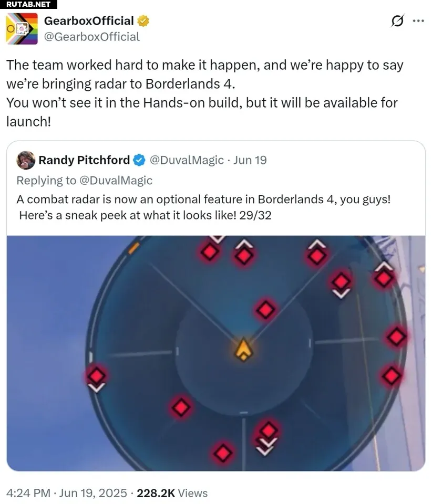Screen dimensions: 432x504
Task: Open the three-dot more options menu
Action: pos(418,21)
